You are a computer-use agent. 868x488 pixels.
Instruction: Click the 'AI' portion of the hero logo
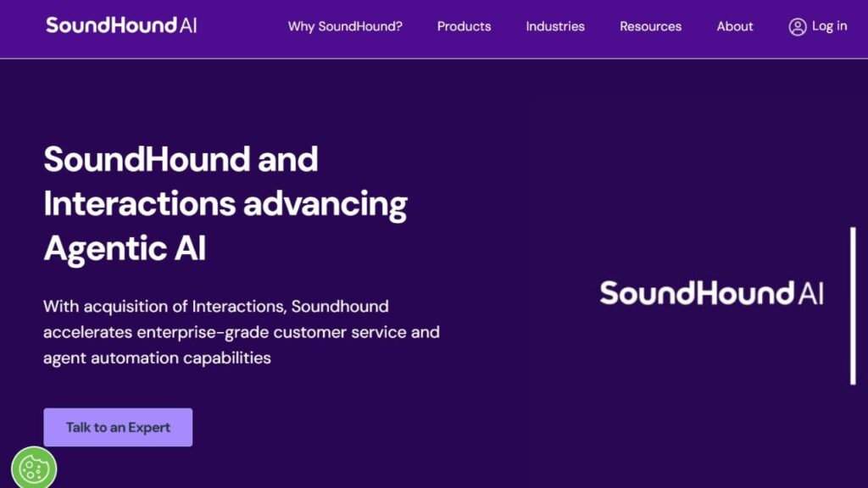810,293
